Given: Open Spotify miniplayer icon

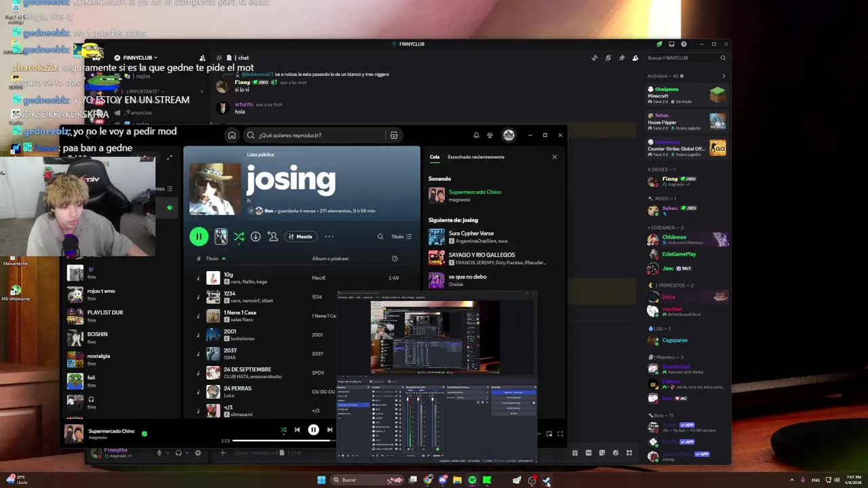Looking at the screenshot, I should 549,434.
